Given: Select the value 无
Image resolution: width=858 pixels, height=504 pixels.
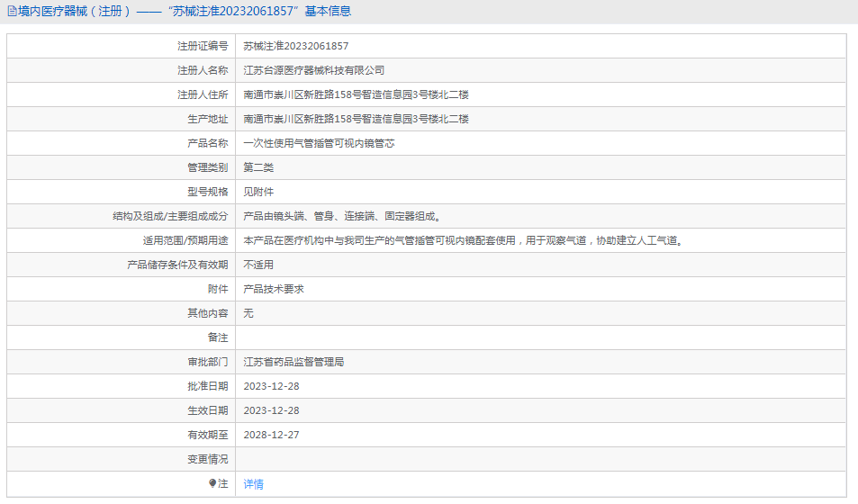Looking at the screenshot, I should click(248, 313).
